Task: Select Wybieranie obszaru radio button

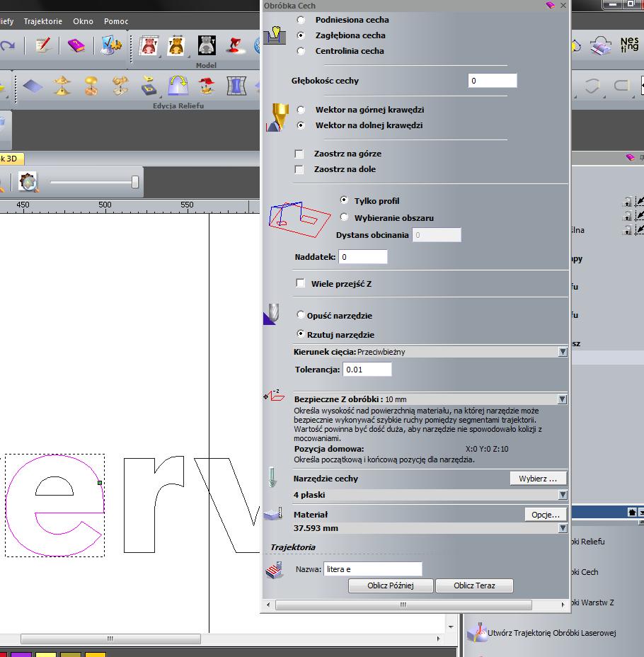Action: [344, 217]
